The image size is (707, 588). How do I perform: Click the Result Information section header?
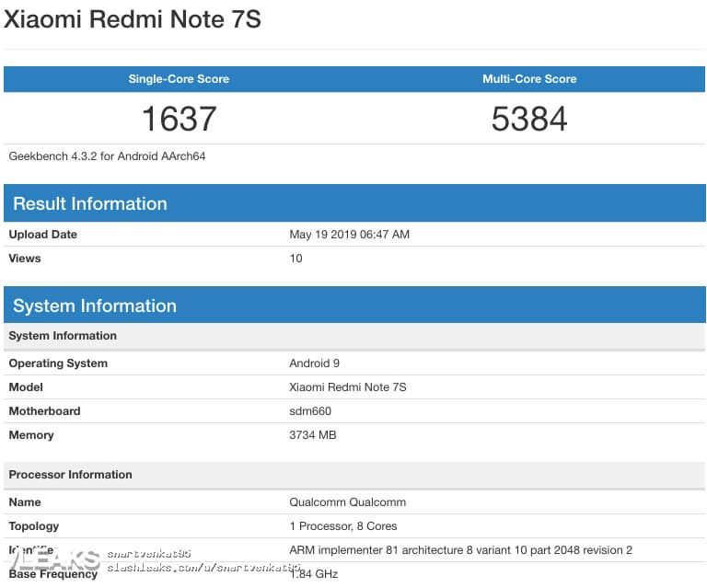click(354, 203)
